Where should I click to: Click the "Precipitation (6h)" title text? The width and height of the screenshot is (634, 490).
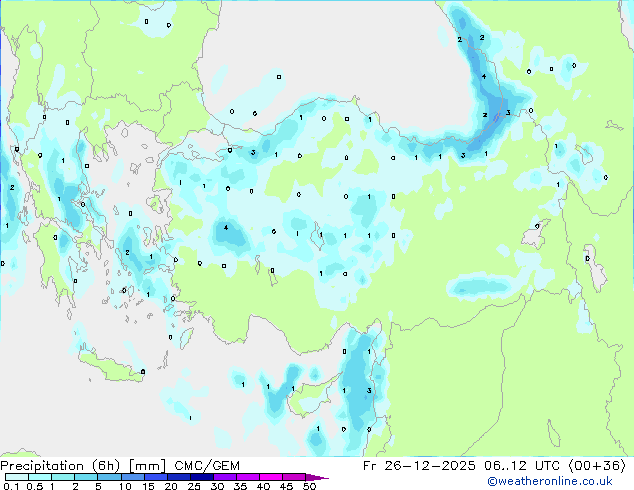click(x=60, y=466)
